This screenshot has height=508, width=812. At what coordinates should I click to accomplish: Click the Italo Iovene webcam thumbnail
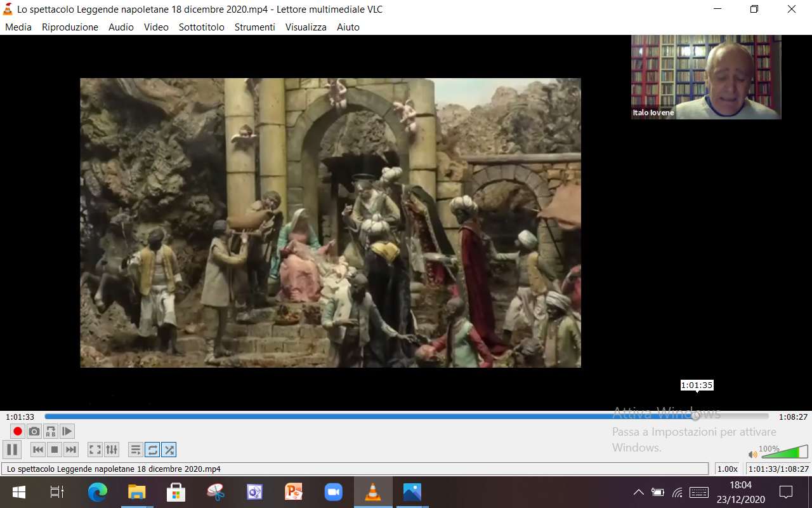click(x=706, y=77)
